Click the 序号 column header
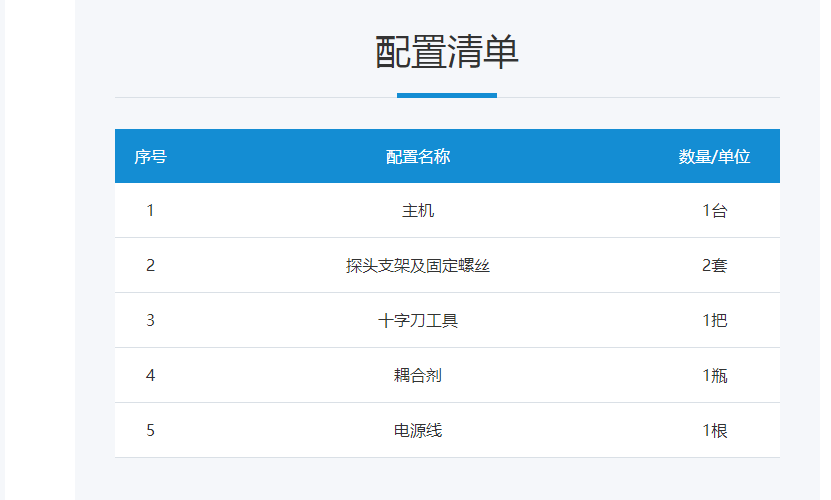 tap(151, 156)
